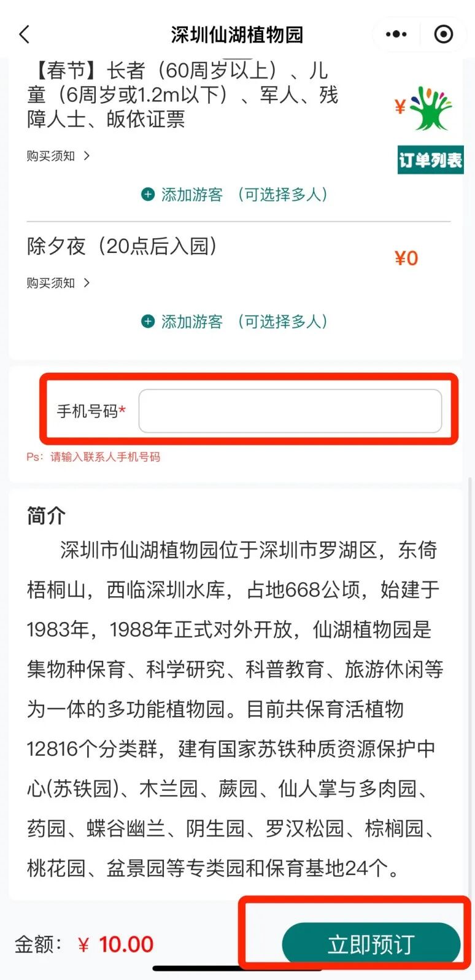475x980 pixels.
Task: Select the 除夕夜（20点后入园）ticket title
Action: 122,246
